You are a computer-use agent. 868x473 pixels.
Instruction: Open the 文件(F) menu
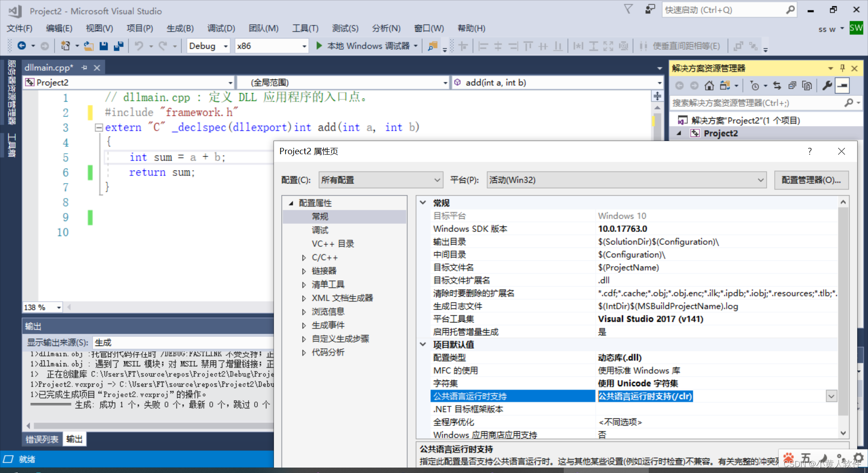click(x=19, y=28)
